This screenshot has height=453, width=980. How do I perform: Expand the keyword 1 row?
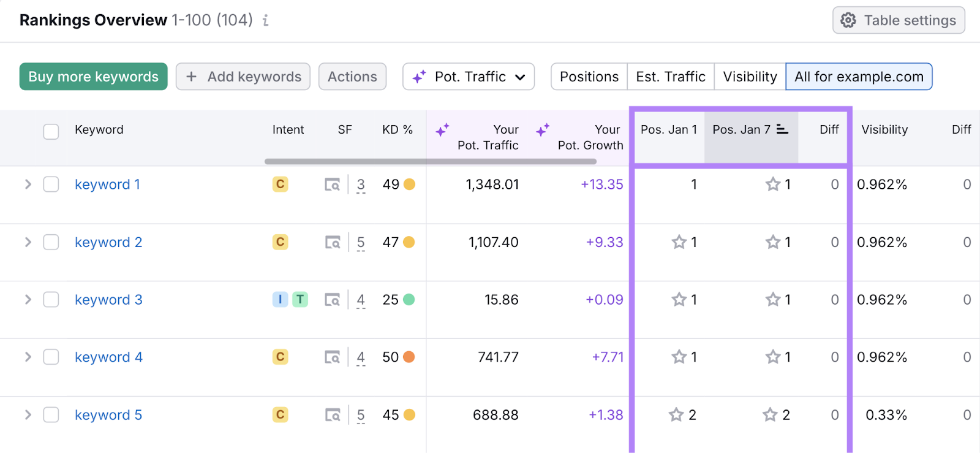(28, 185)
